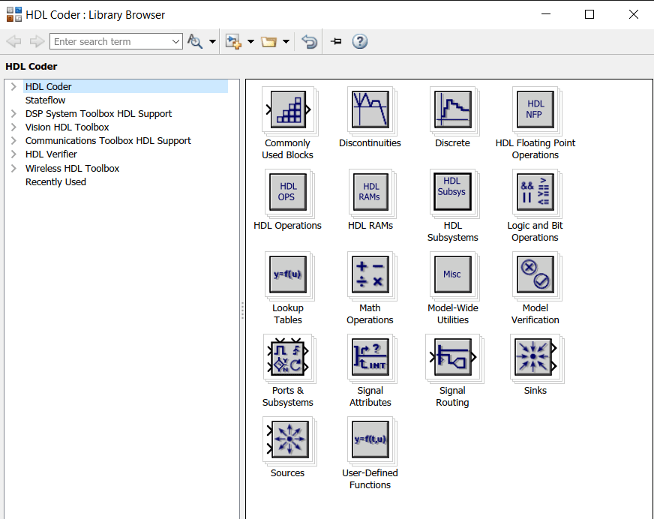Open the HDL RAMs library icon
The width and height of the screenshot is (654, 519).
(x=370, y=192)
